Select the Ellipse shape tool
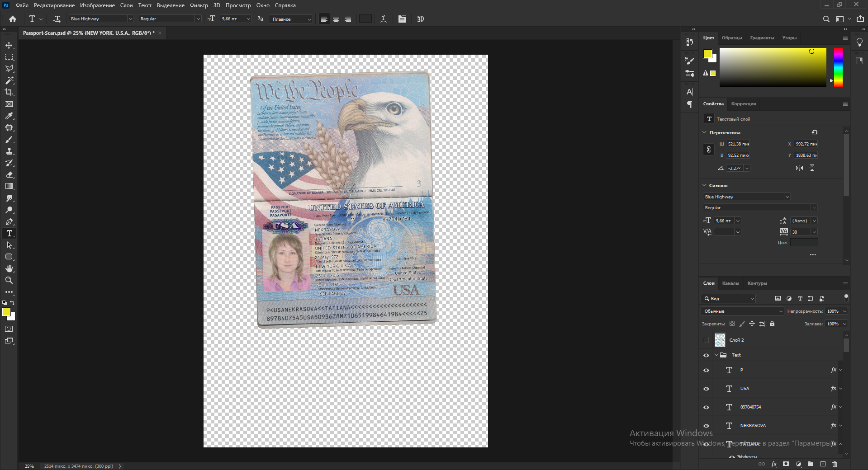The width and height of the screenshot is (868, 470). tap(9, 257)
